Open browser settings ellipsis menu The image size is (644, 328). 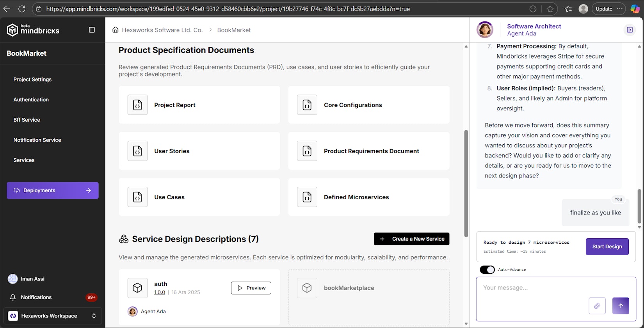click(x=619, y=9)
